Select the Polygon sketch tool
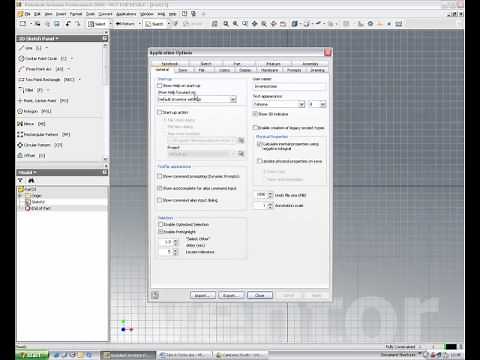 (x=35, y=111)
